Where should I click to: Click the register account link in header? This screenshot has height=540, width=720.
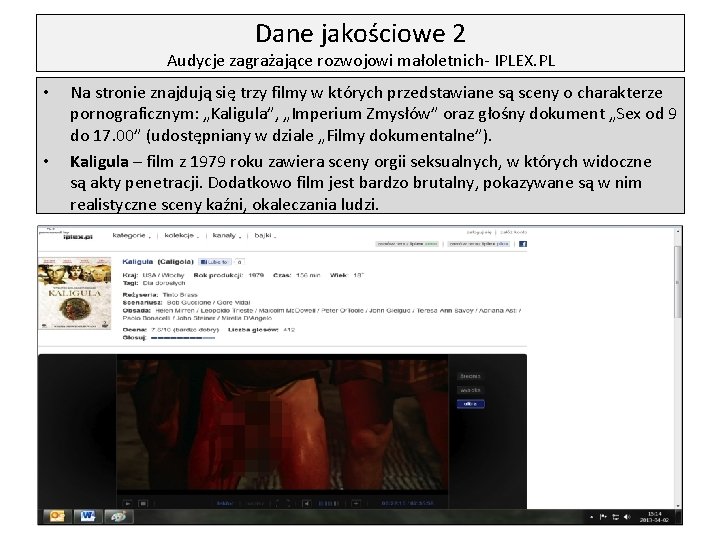514,232
